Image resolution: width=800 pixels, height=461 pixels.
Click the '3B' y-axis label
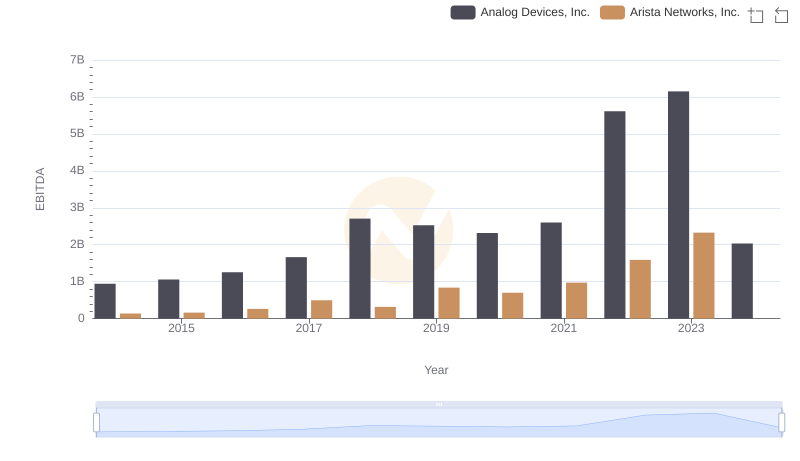pyautogui.click(x=77, y=208)
